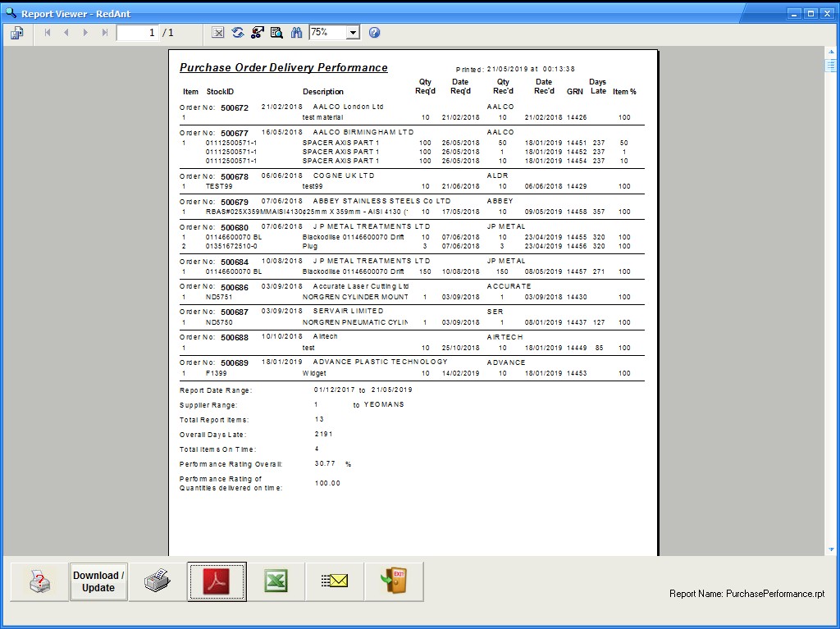The image size is (840, 629).
Task: Go to the last page arrow
Action: 104,33
